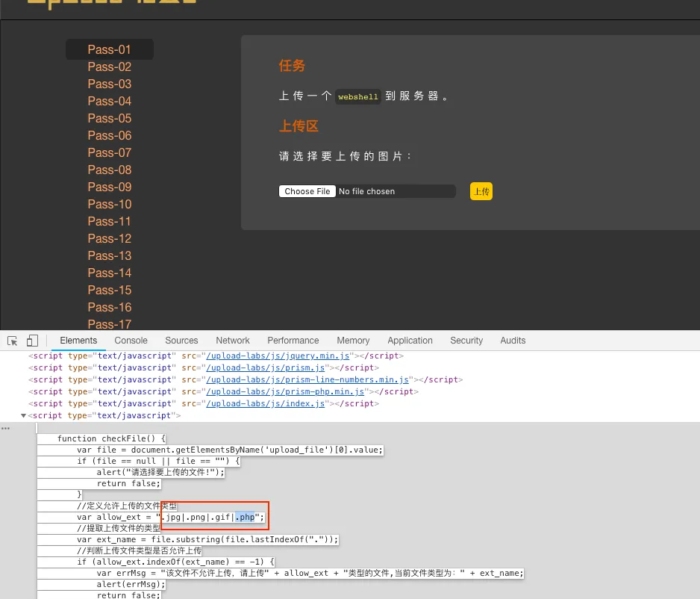Open the Application tab
Image resolution: width=700 pixels, height=599 pixels.
click(410, 341)
